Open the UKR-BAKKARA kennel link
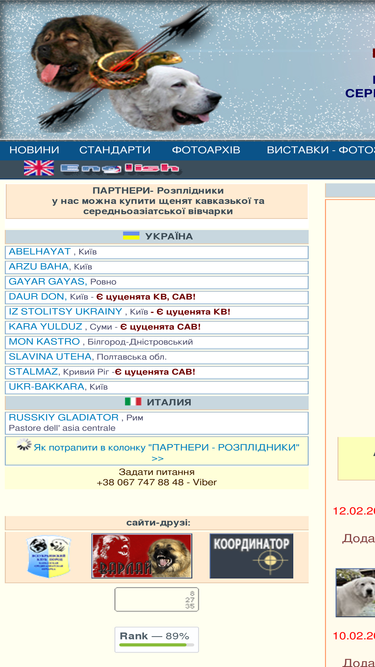 [x=47, y=387]
